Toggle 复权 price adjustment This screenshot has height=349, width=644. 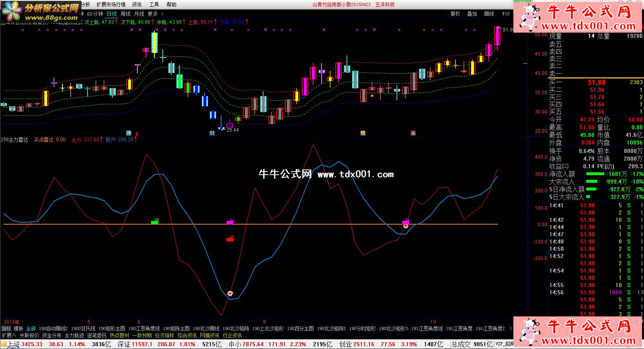455,14
